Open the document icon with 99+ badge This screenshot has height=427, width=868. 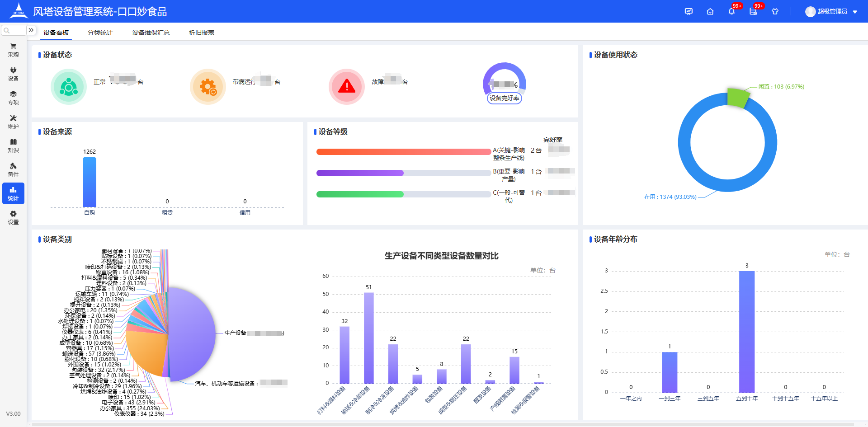point(753,11)
